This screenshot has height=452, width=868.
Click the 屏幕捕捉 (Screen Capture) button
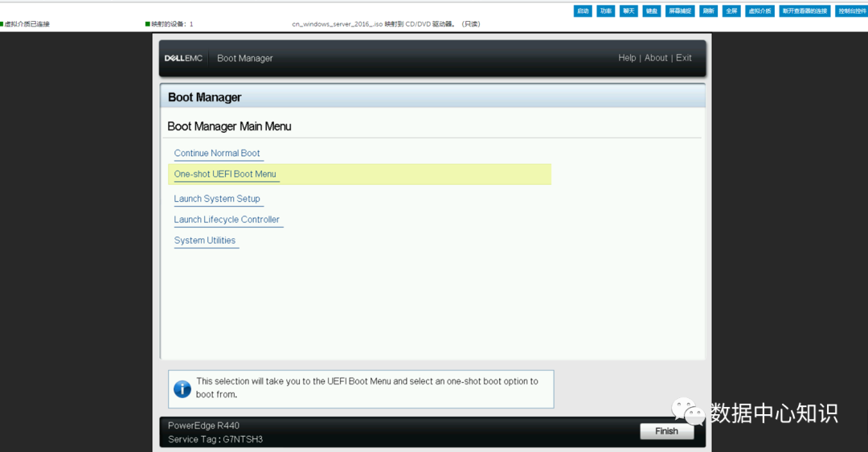pos(680,11)
